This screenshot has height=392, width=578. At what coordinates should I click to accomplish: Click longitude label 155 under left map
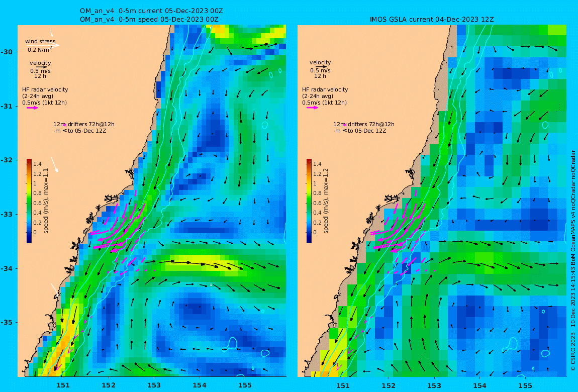click(x=245, y=385)
